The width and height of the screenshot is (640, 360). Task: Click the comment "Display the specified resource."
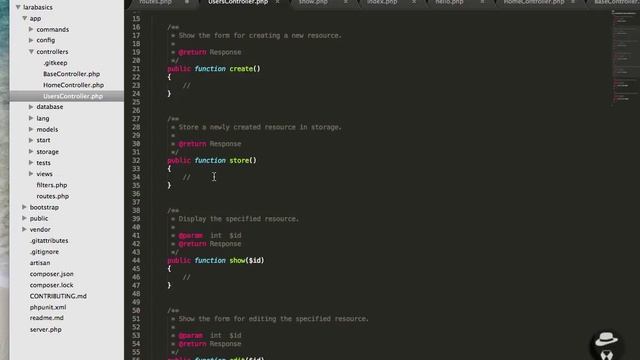click(x=238, y=219)
